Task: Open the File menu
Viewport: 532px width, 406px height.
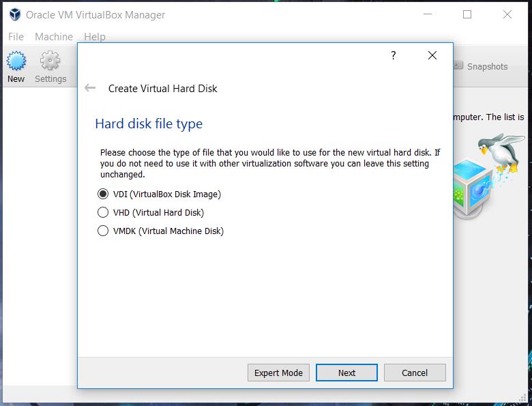Action: 16,37
